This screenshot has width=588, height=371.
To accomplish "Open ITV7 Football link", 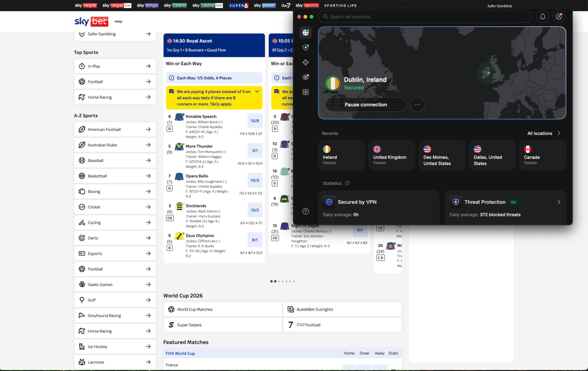I will pyautogui.click(x=342, y=325).
